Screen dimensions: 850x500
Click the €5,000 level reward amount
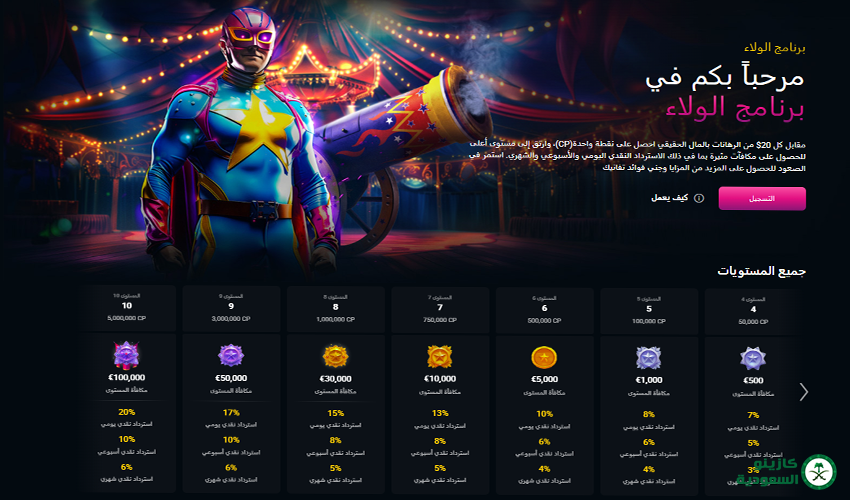(544, 379)
